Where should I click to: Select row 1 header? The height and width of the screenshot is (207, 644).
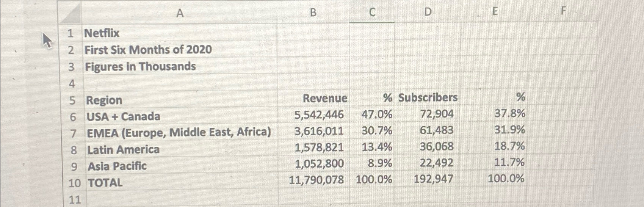click(71, 33)
